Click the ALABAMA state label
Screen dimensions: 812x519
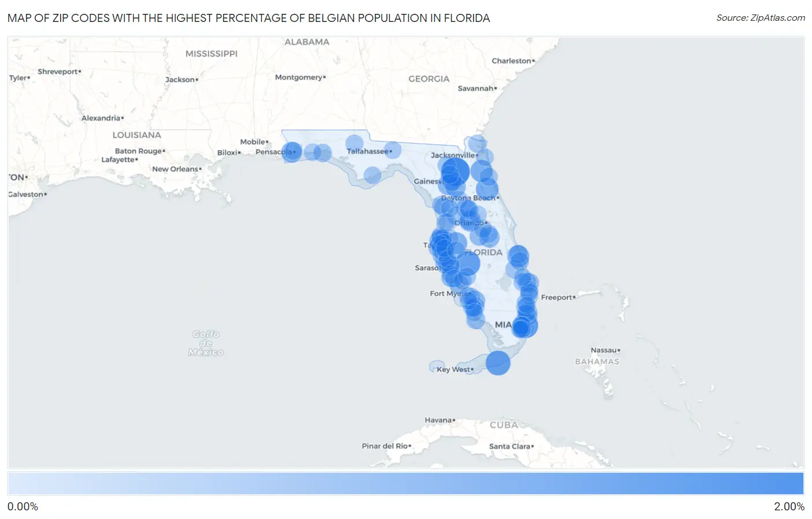(x=307, y=42)
